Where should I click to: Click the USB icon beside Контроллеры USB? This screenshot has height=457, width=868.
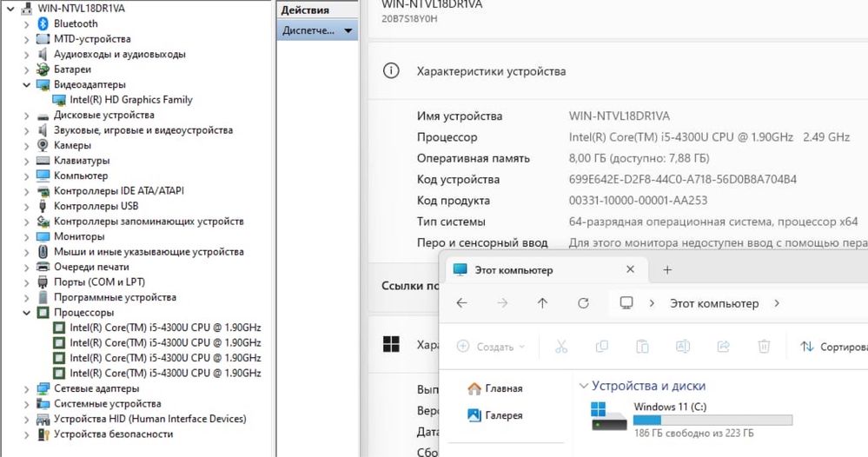click(x=43, y=206)
